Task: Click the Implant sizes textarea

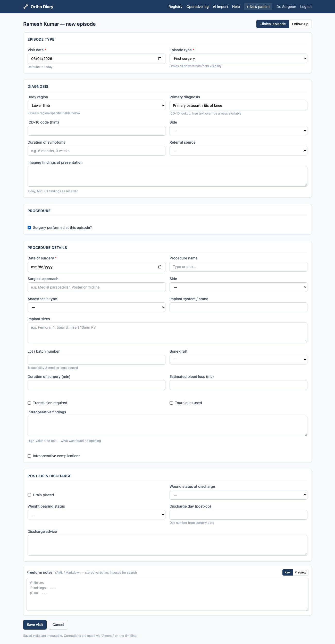Action: [167, 333]
